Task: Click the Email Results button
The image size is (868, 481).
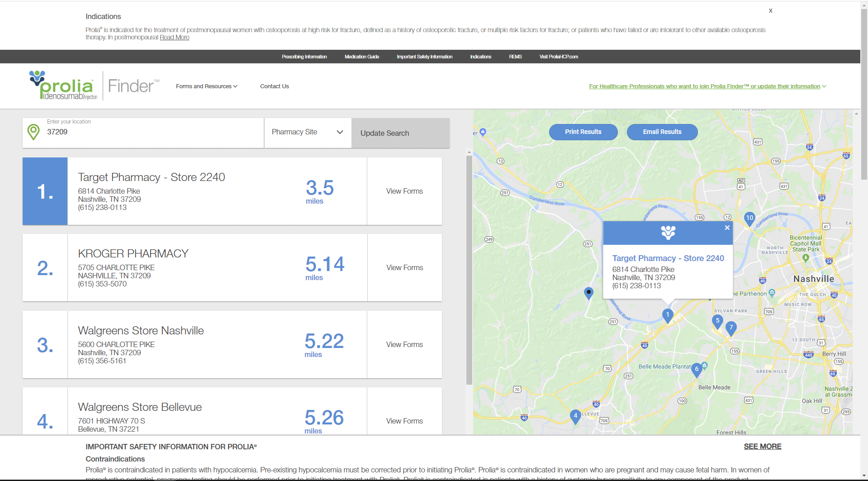Action: click(x=662, y=132)
